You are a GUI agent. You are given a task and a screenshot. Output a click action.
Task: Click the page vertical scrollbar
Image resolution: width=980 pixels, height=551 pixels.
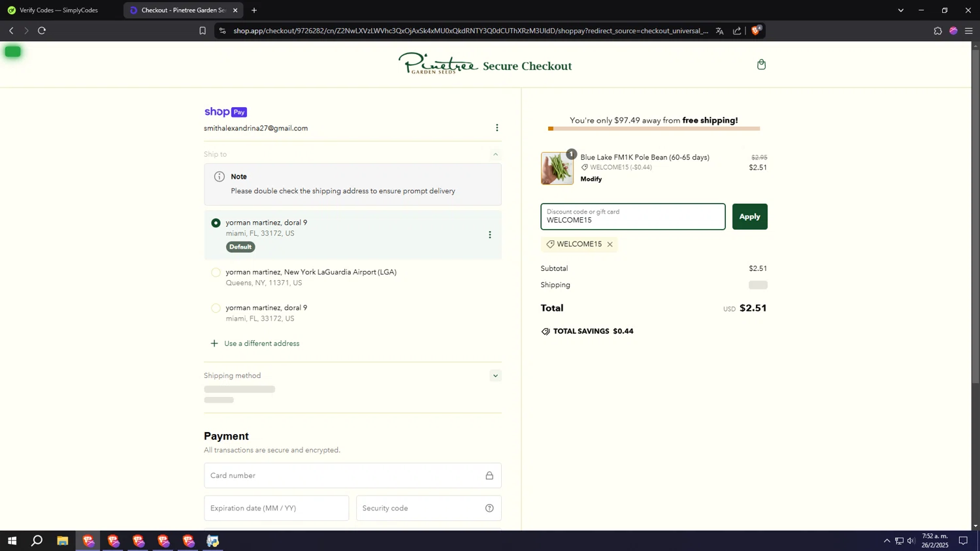(x=975, y=215)
